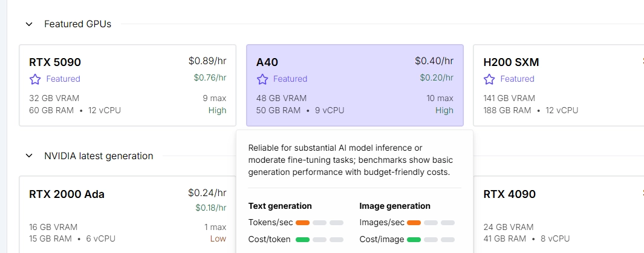The image size is (644, 253).
Task: Click the $0.76/hr RTX 5090 discounted price
Action: 210,77
